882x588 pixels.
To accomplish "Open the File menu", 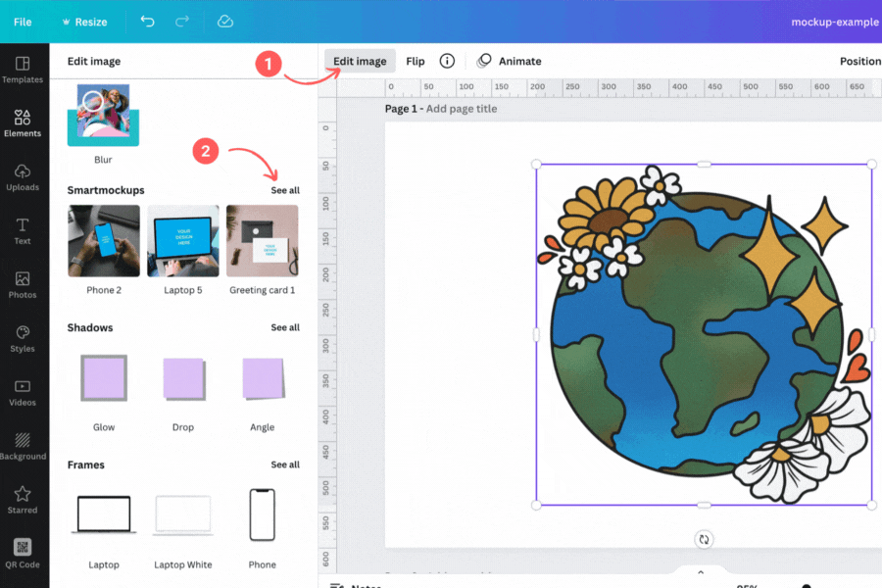I will coord(23,22).
